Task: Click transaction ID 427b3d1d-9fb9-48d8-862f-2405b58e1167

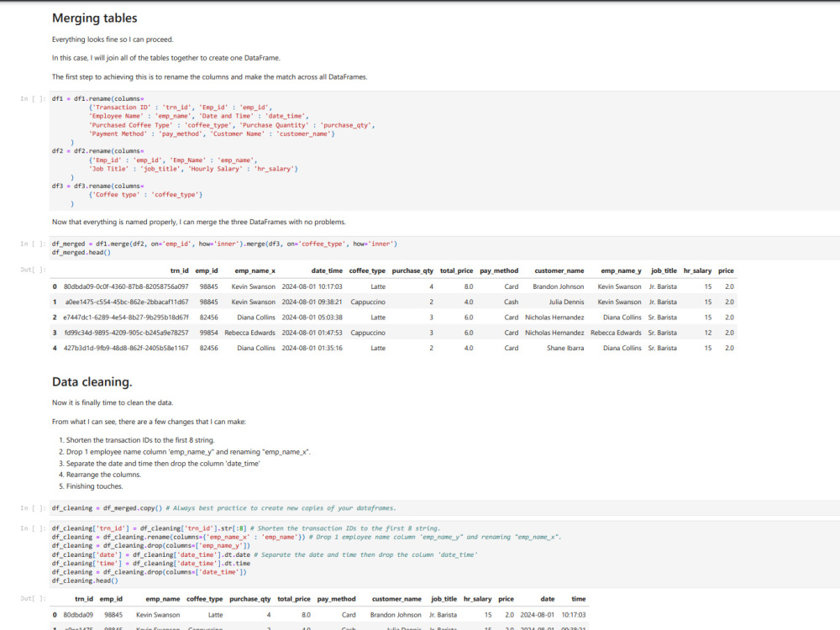Action: (x=126, y=349)
